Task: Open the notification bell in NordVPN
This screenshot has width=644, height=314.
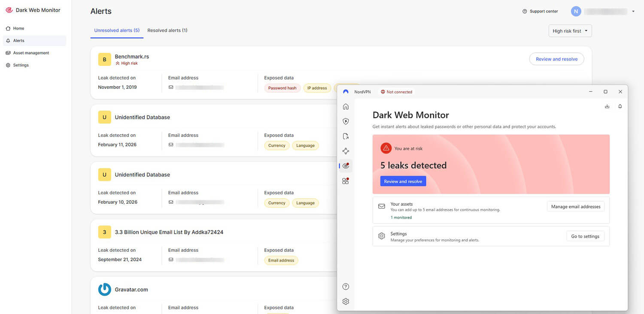Action: click(x=620, y=106)
